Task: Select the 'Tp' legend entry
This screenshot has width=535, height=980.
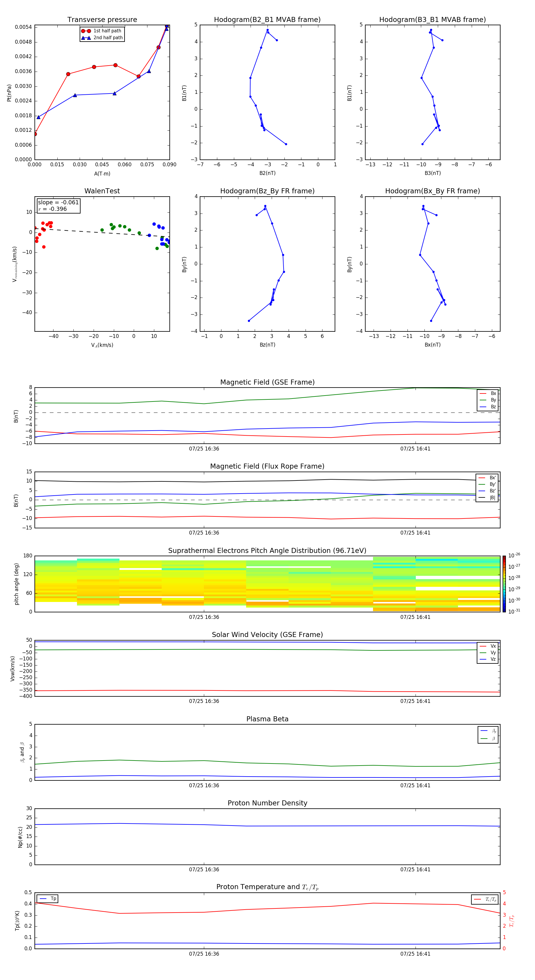Action: pyautogui.click(x=48, y=899)
